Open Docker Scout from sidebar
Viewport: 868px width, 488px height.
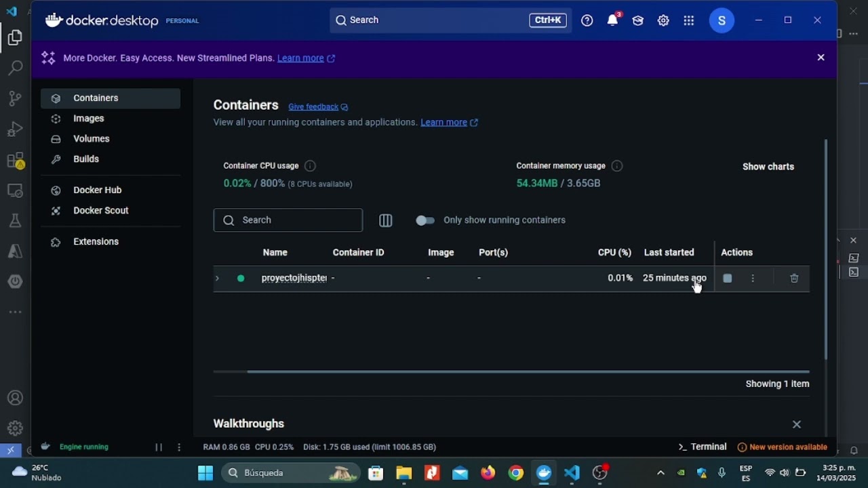tap(111, 211)
